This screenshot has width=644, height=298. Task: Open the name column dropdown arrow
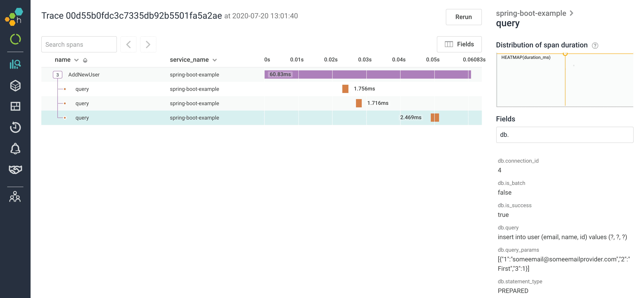click(x=77, y=60)
